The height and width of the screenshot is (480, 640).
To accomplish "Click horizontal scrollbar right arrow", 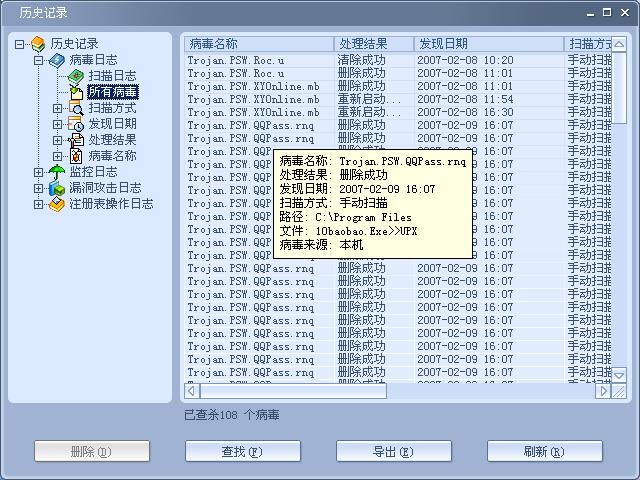I will pyautogui.click(x=604, y=391).
